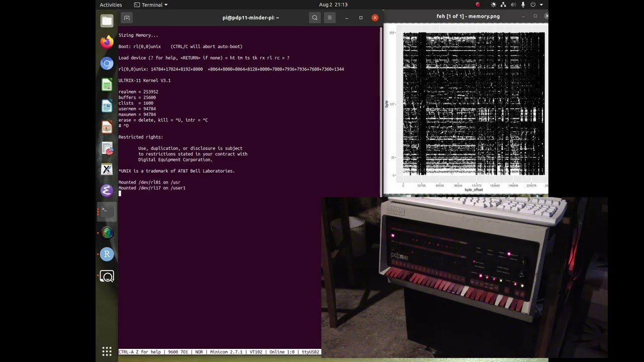Maximize the terminal window
The image size is (644, 362).
361,18
